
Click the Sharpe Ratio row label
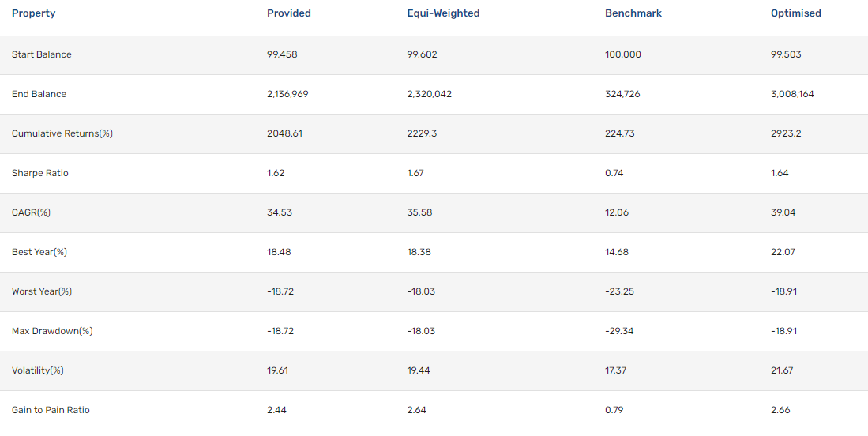39,173
